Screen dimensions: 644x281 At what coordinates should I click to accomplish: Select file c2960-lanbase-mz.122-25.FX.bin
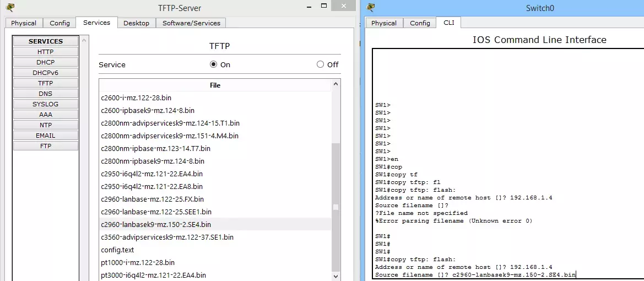[215, 199]
